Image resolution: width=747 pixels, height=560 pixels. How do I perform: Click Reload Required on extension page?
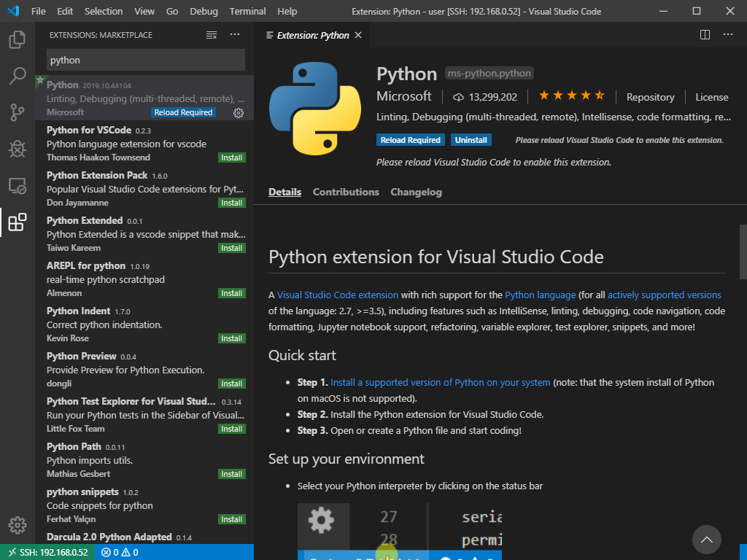(x=410, y=140)
